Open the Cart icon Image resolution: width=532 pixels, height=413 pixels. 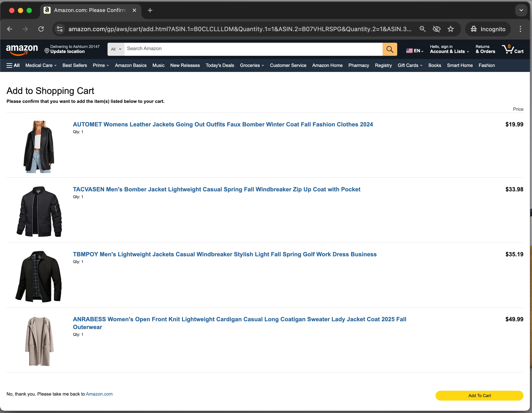[x=513, y=49]
